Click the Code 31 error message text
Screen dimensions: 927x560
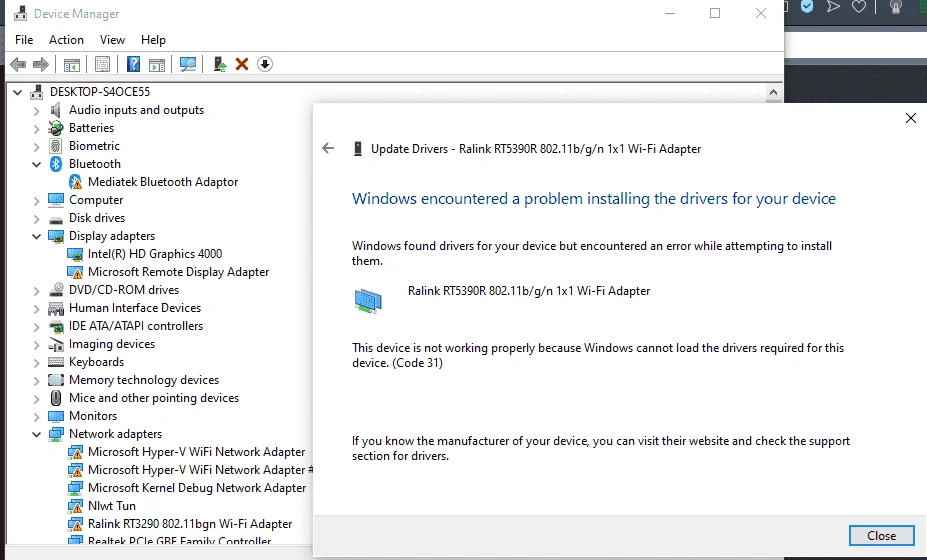click(x=598, y=355)
